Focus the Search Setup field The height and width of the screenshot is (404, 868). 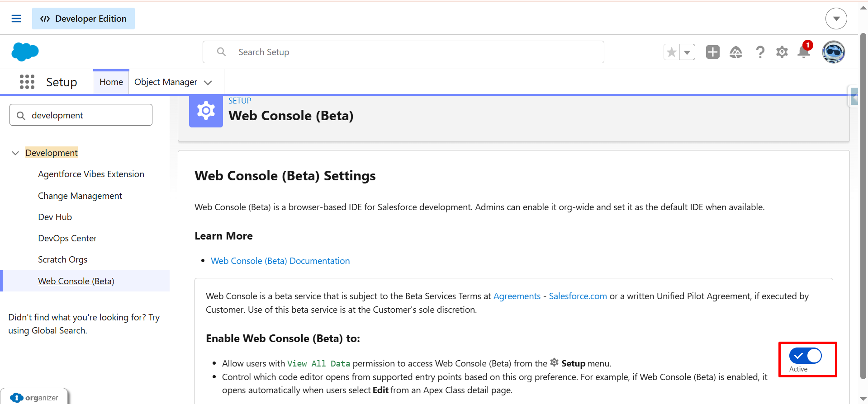(403, 52)
